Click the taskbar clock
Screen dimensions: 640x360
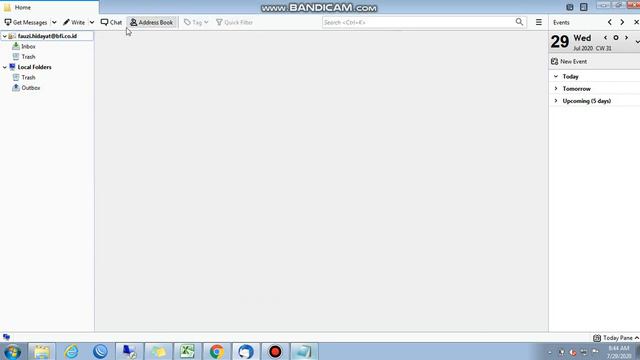(x=619, y=352)
